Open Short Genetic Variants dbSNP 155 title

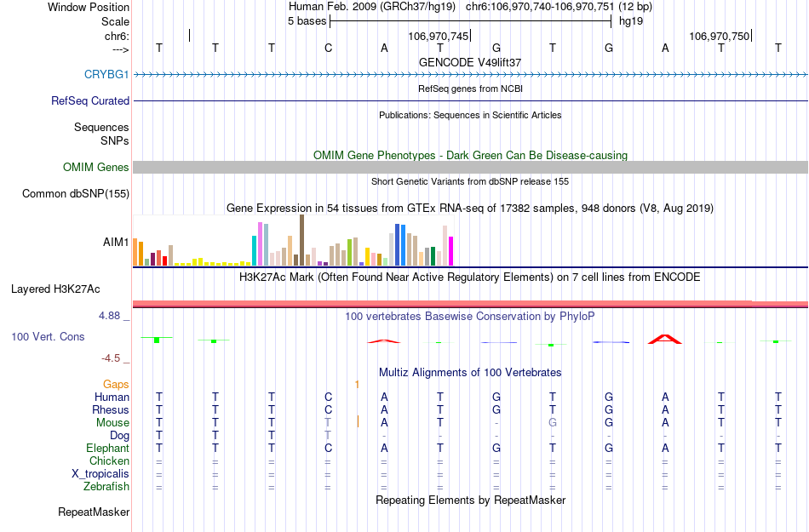pyautogui.click(x=470, y=181)
